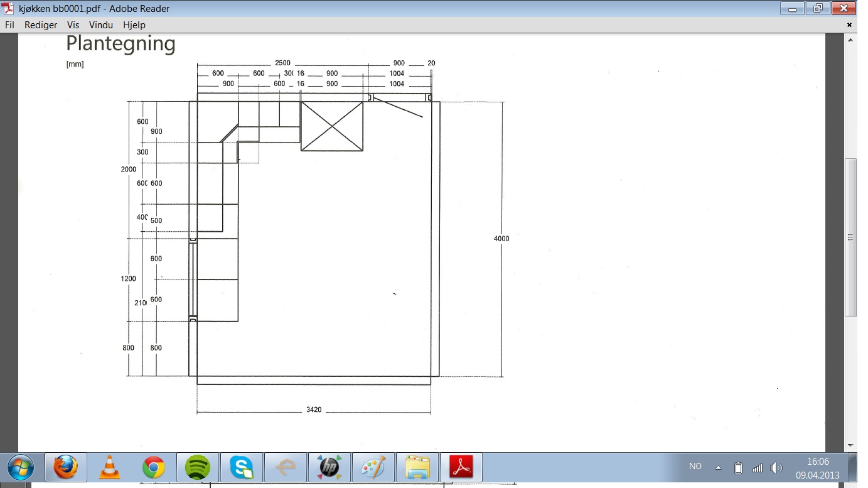Open the volume control tray icon
Image resolution: width=868 pixels, height=488 pixels.
point(776,468)
